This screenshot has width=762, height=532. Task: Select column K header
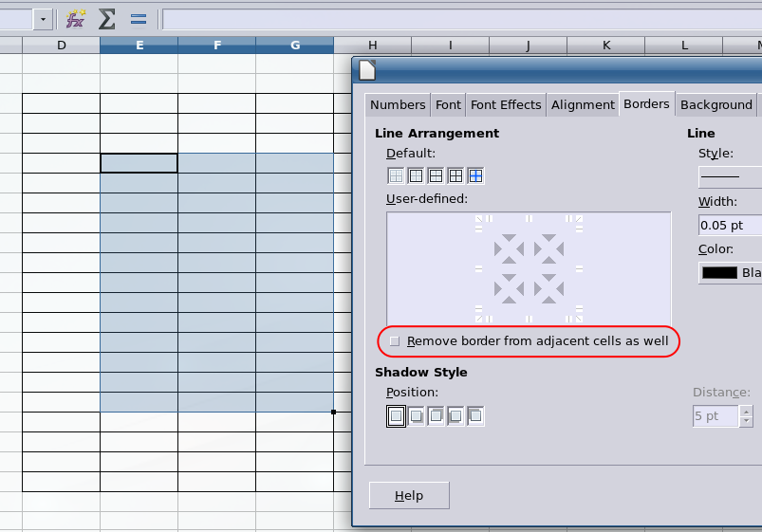coord(606,46)
